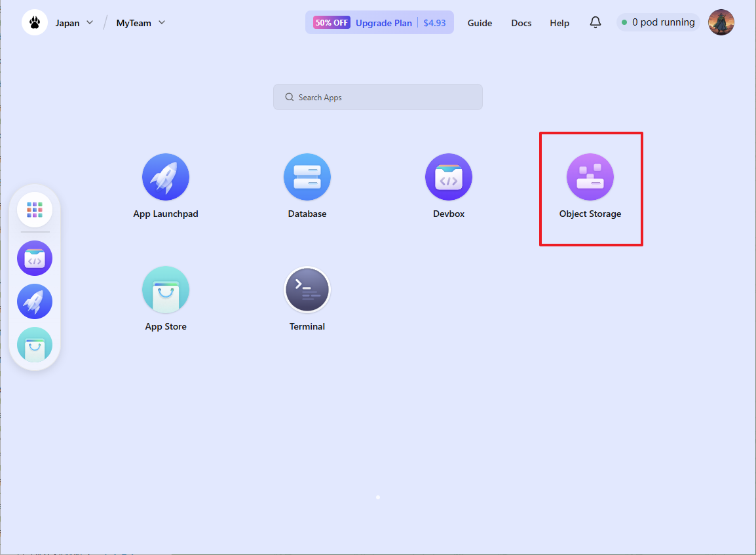Screen dimensions: 756x555
Task: Open the Guide menu item
Action: click(x=480, y=23)
